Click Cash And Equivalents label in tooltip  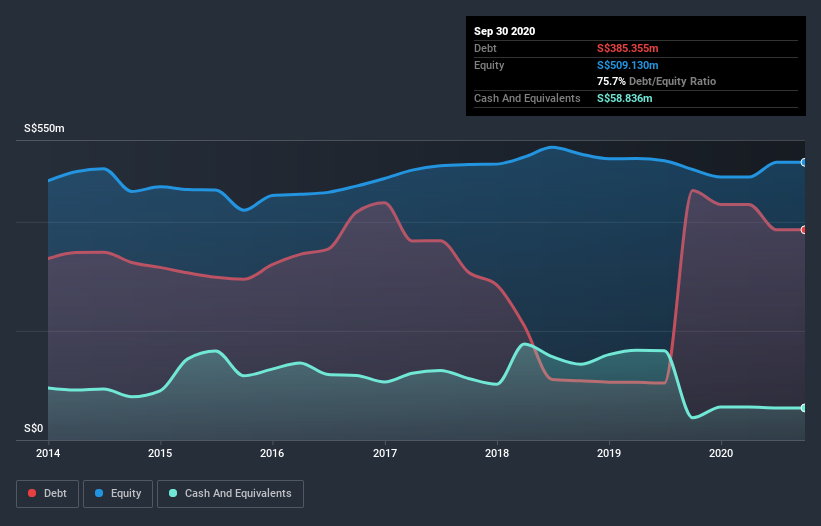[527, 98]
